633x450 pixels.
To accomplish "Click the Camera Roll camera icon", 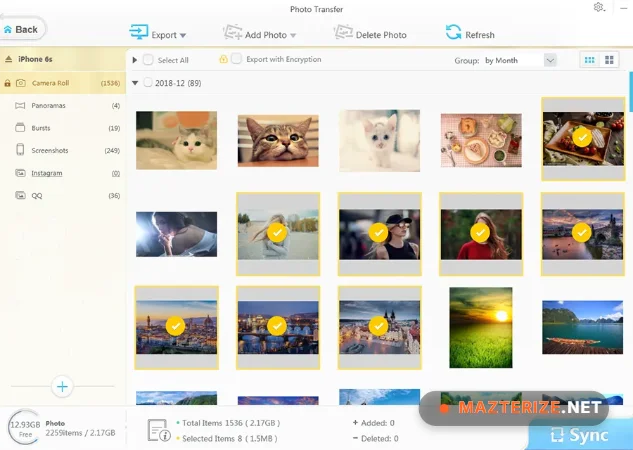I will [21, 83].
